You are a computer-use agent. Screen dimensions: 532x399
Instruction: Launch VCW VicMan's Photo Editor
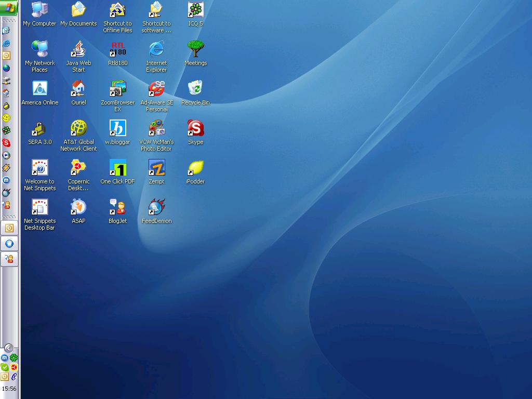pos(156,128)
